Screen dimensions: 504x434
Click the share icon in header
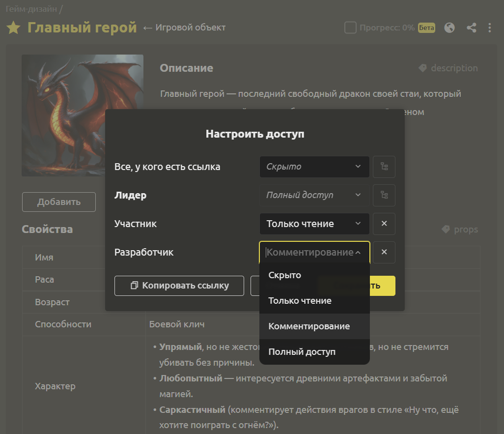(x=472, y=28)
